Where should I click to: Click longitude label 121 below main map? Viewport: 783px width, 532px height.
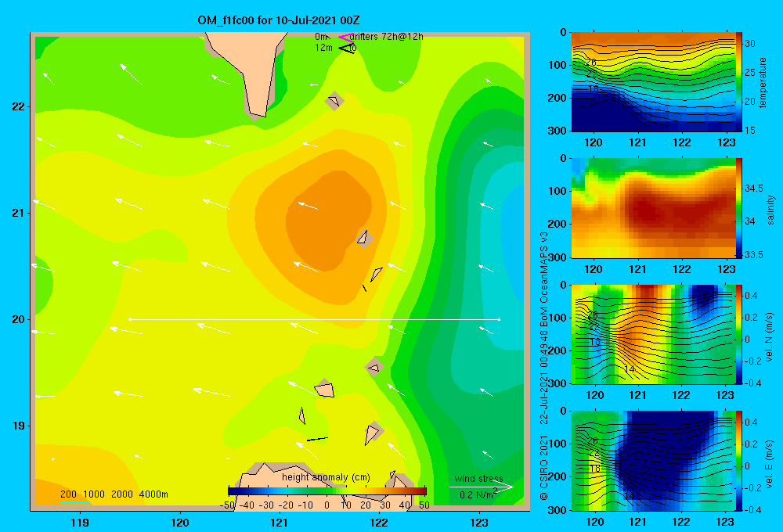280,523
